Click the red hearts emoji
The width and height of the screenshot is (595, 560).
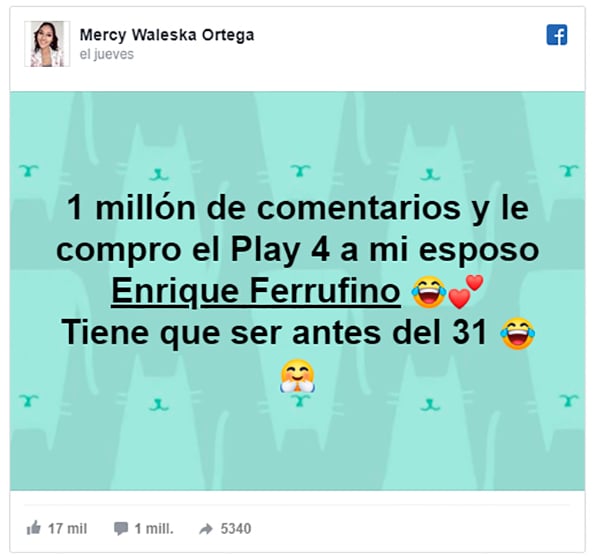[466, 291]
